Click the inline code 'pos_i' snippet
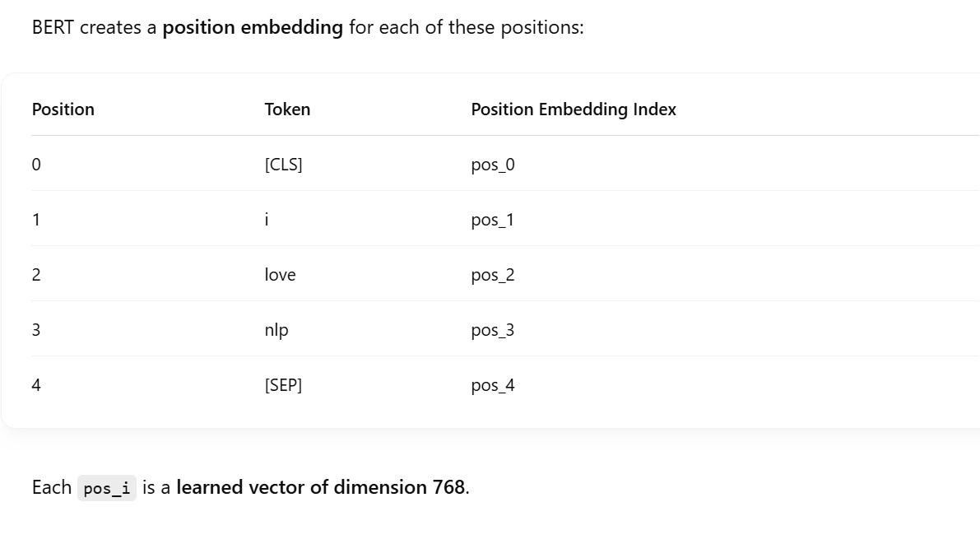 [107, 488]
